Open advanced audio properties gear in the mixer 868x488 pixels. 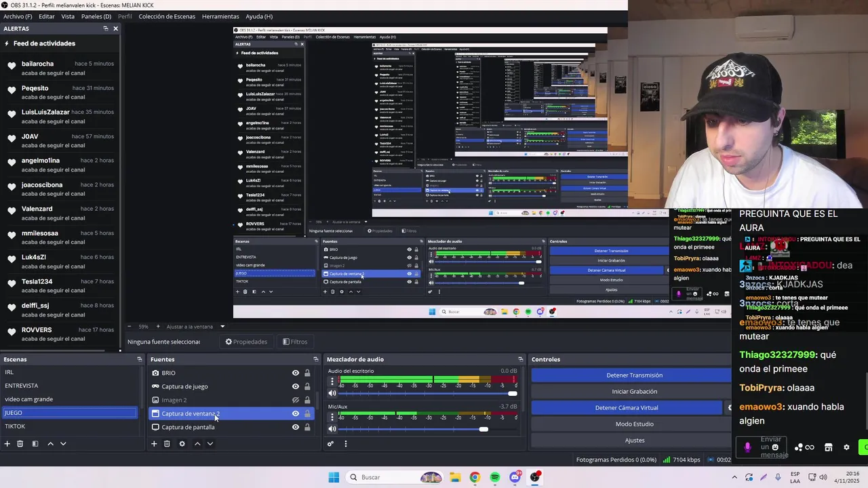(x=330, y=444)
